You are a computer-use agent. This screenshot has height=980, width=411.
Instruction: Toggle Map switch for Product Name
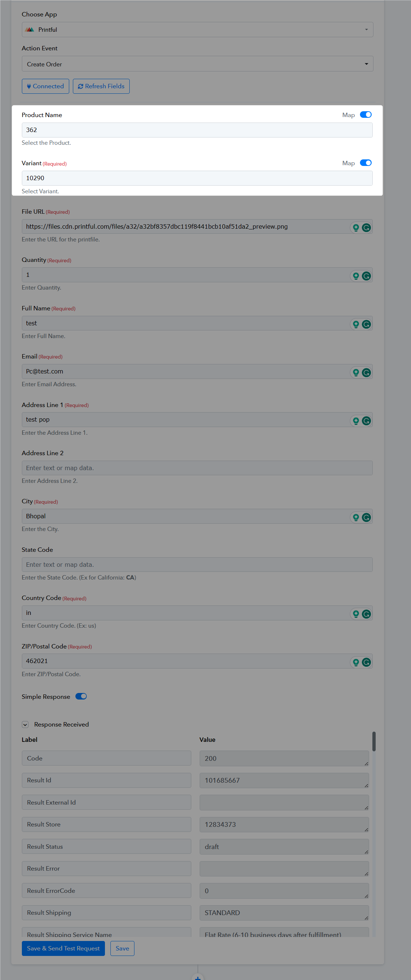[366, 115]
